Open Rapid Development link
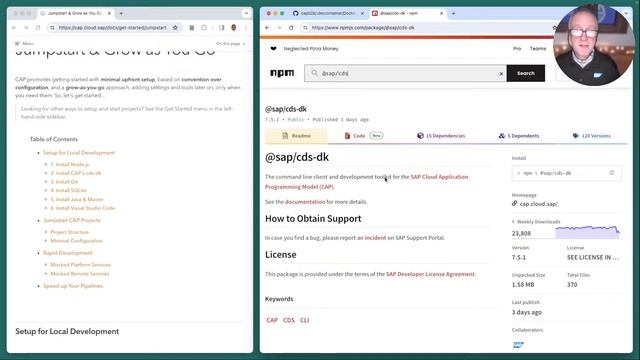 point(68,253)
